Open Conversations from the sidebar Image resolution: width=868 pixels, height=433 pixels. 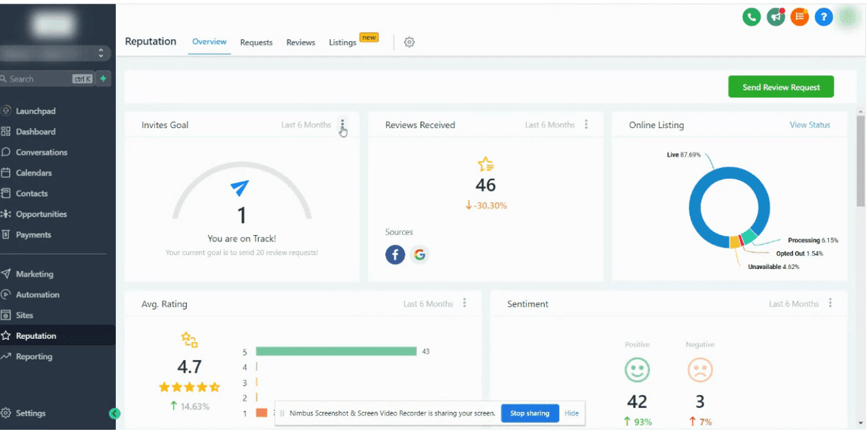pos(40,152)
